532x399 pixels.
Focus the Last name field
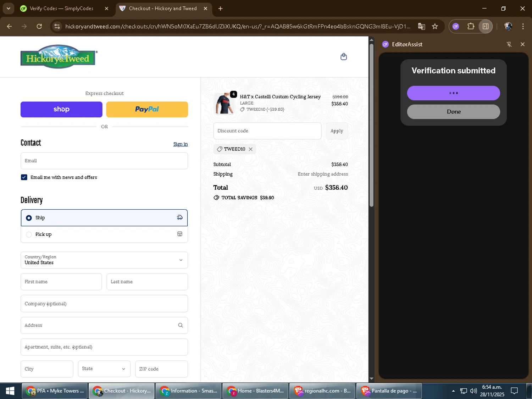coord(147,282)
